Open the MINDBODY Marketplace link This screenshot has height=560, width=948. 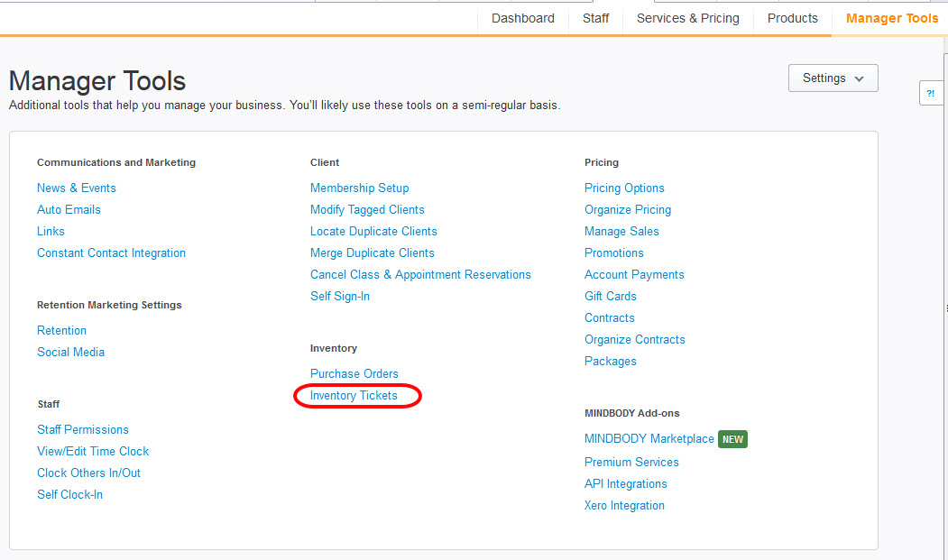pyautogui.click(x=649, y=439)
